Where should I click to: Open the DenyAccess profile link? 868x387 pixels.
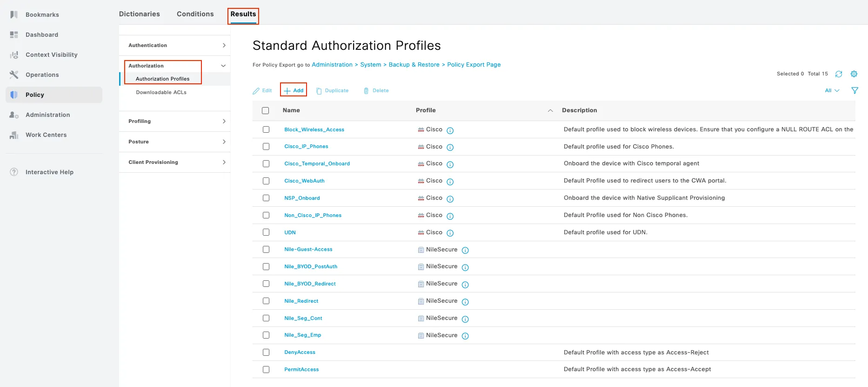(300, 353)
